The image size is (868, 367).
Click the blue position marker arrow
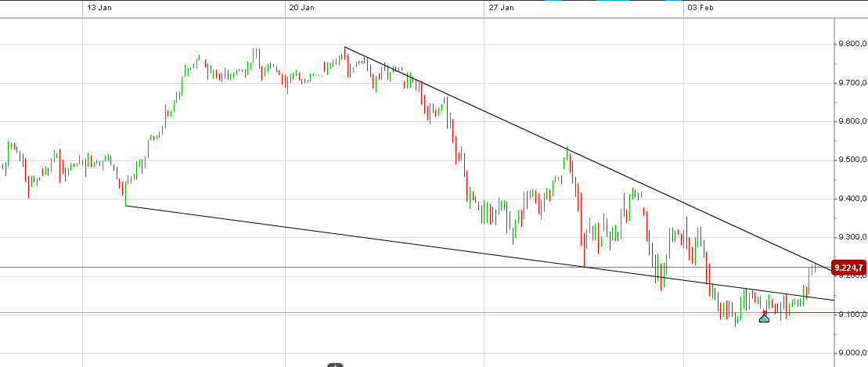click(x=764, y=318)
